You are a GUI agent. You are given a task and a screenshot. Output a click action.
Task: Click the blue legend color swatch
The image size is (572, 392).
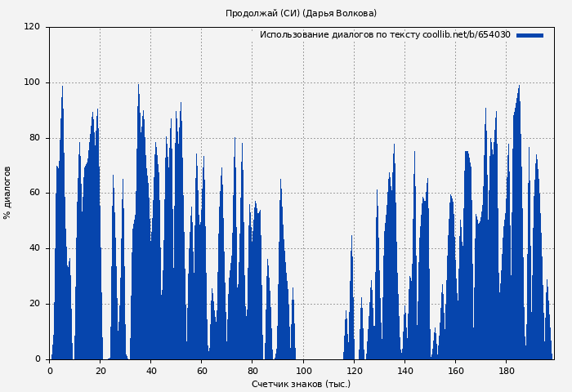(530, 35)
